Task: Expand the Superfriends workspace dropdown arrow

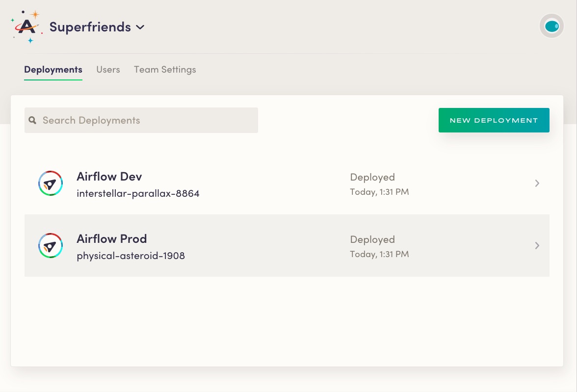Action: (140, 27)
